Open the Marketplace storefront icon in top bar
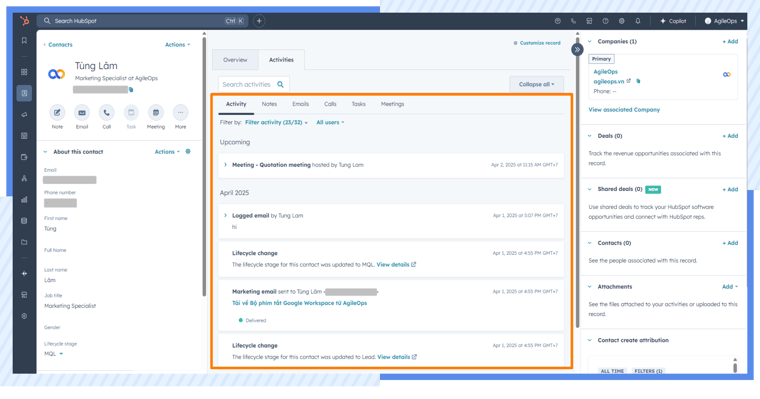Screen dimensions: 760x399 tap(589, 21)
